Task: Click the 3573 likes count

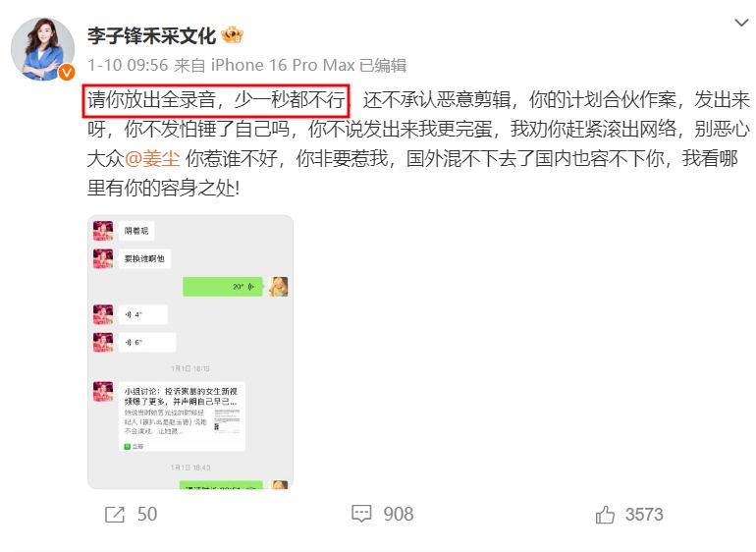Action: tap(644, 515)
